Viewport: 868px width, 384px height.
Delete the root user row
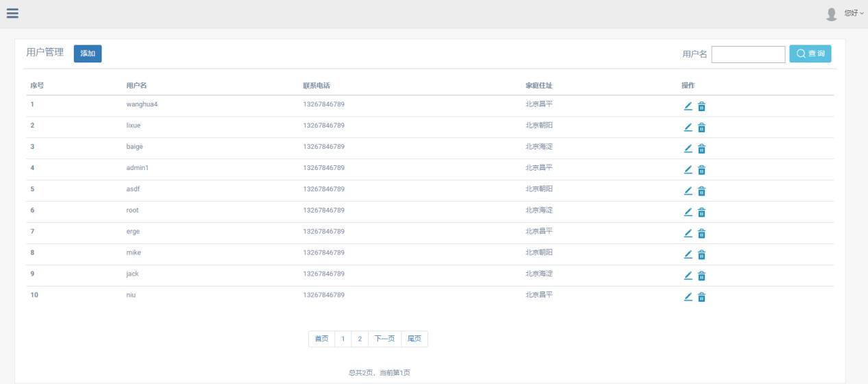coord(702,213)
